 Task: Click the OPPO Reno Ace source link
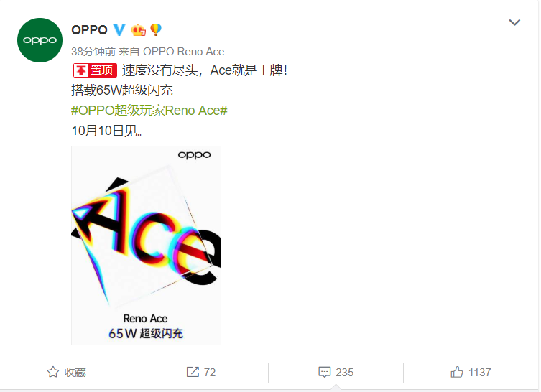pos(183,52)
